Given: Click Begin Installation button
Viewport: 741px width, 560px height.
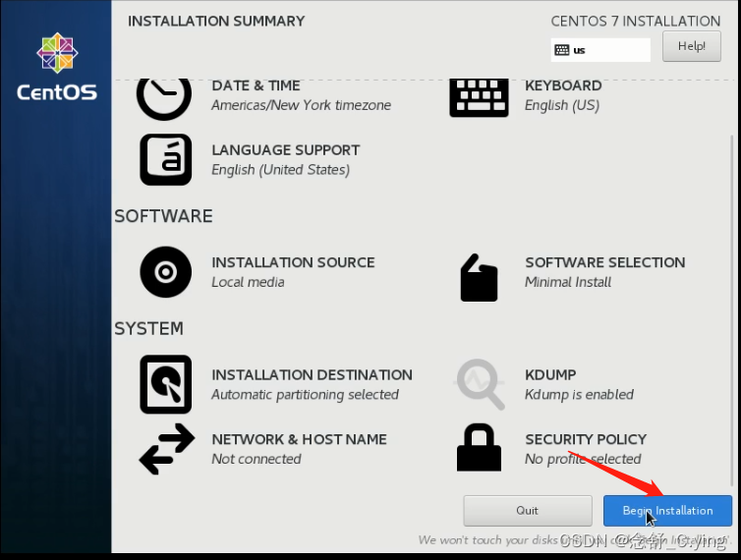Looking at the screenshot, I should click(x=667, y=510).
